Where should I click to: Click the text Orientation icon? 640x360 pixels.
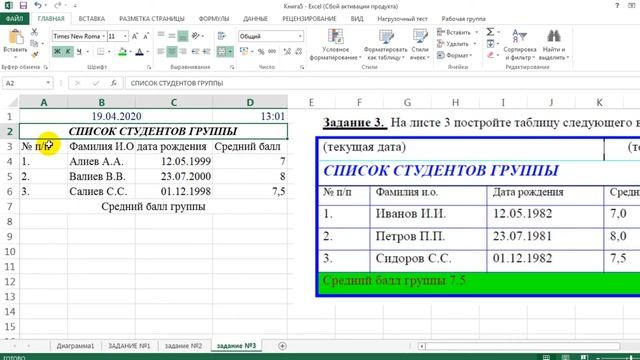pyautogui.click(x=196, y=36)
